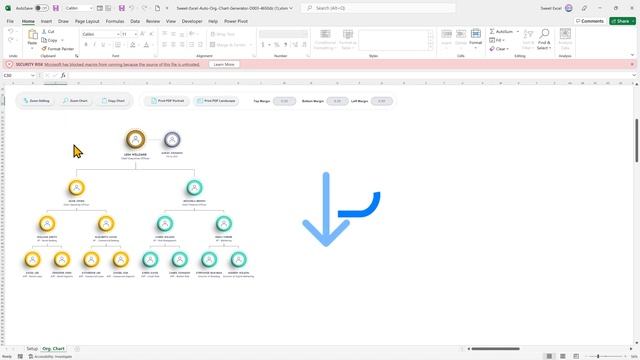
Task: Open Merge & Center dropdown
Action: coord(251,45)
